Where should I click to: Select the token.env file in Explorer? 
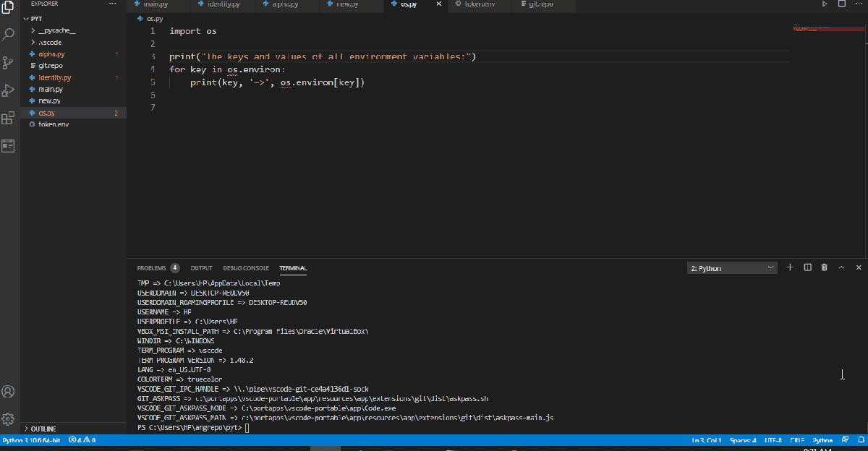(54, 124)
